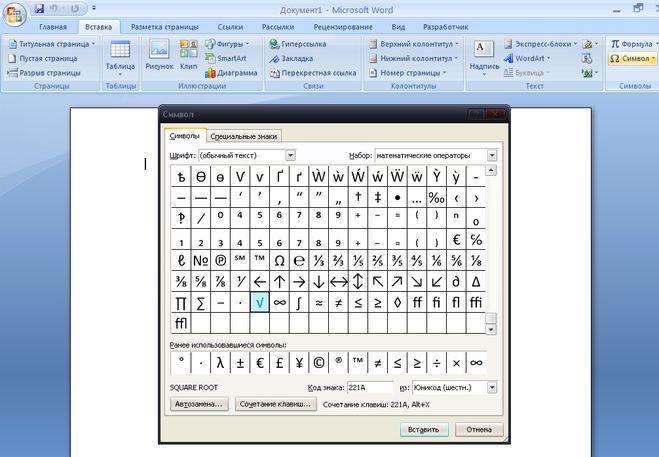Insert a Cover page (Титульная страница)
The width and height of the screenshot is (659, 457).
click(52, 44)
